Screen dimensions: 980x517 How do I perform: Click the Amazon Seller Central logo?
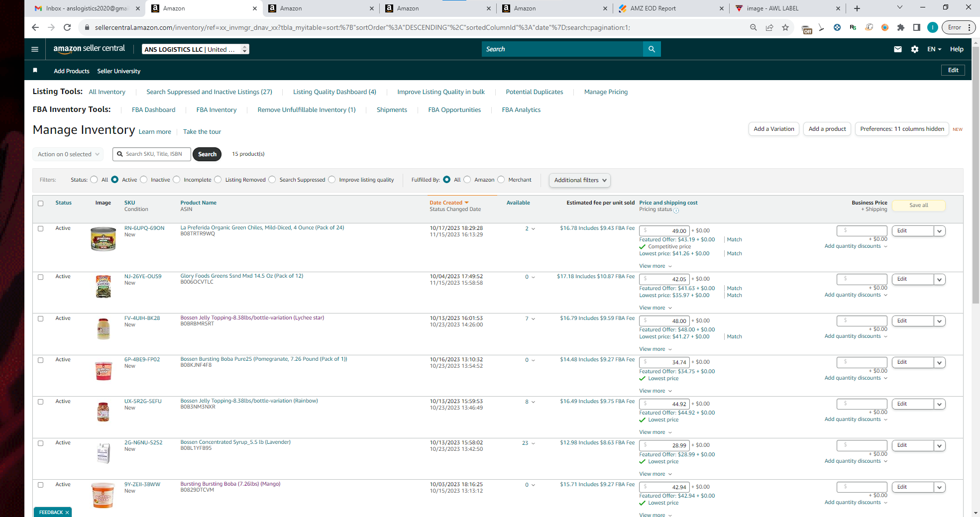89,49
